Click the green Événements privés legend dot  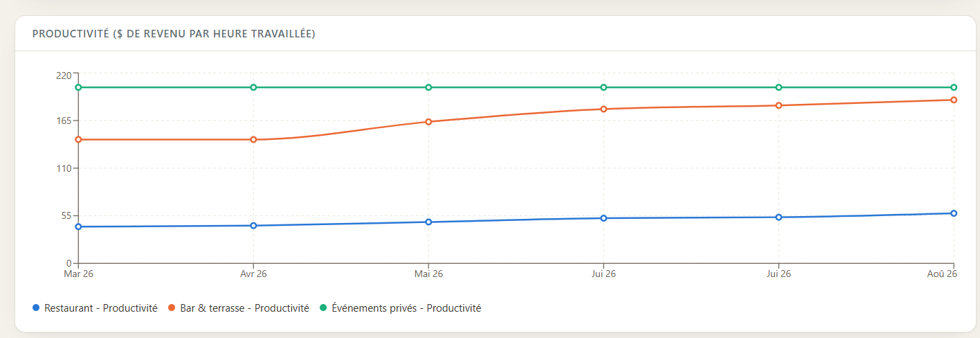pos(323,308)
